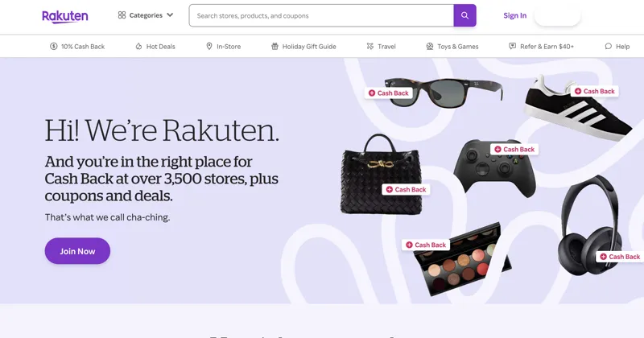The image size is (644, 338).
Task: Click the black woven handbag image
Action: point(381,174)
